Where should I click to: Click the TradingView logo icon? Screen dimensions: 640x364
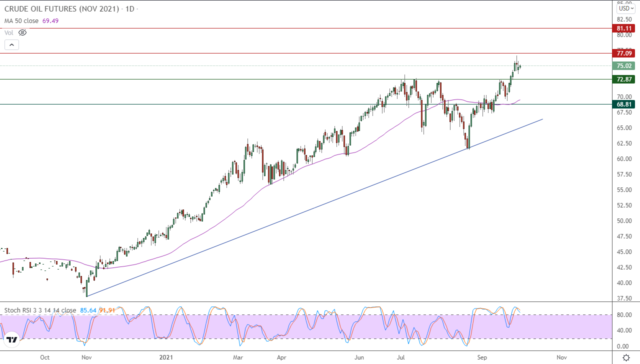(12, 340)
